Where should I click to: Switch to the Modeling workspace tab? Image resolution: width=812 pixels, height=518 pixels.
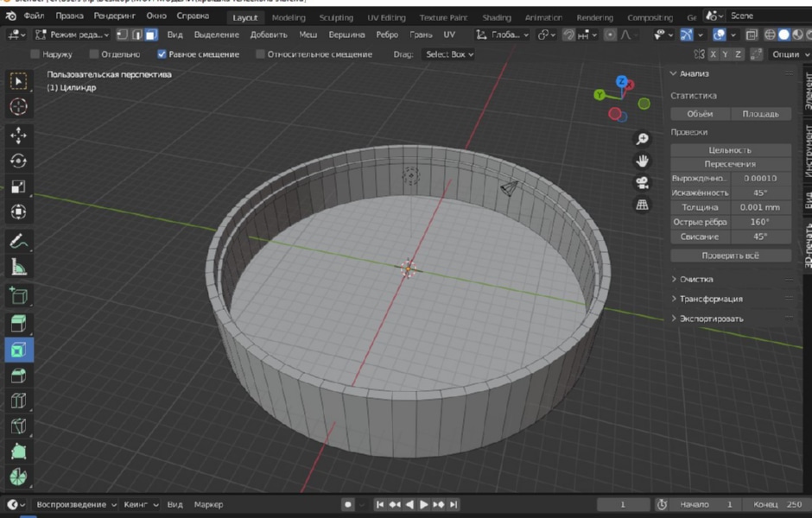(x=289, y=17)
